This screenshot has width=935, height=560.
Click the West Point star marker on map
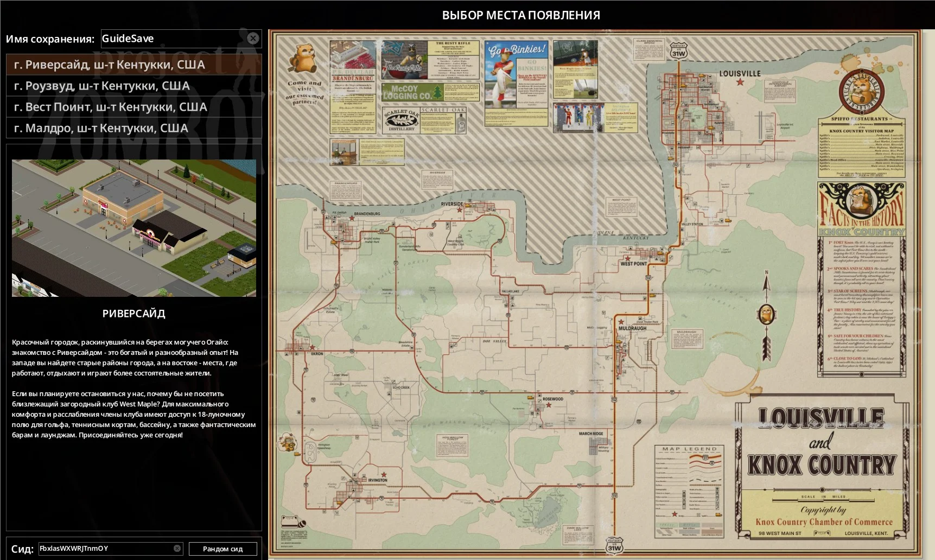coord(628,259)
